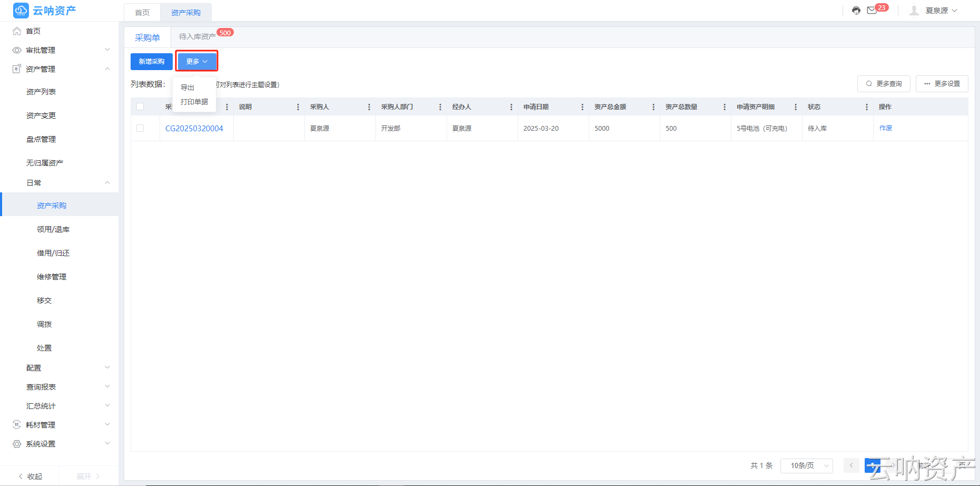Switch to the 资产采购 top tab
The image size is (980, 486).
186,13
